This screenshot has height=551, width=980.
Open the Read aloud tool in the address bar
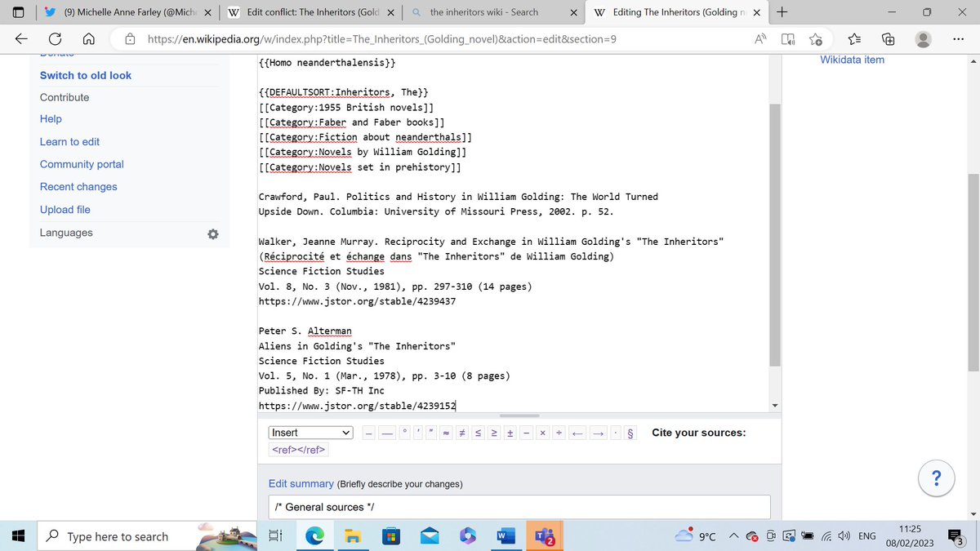762,39
